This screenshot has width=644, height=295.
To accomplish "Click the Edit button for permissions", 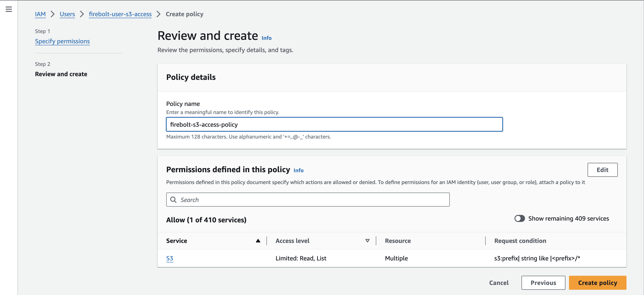I will 602,170.
